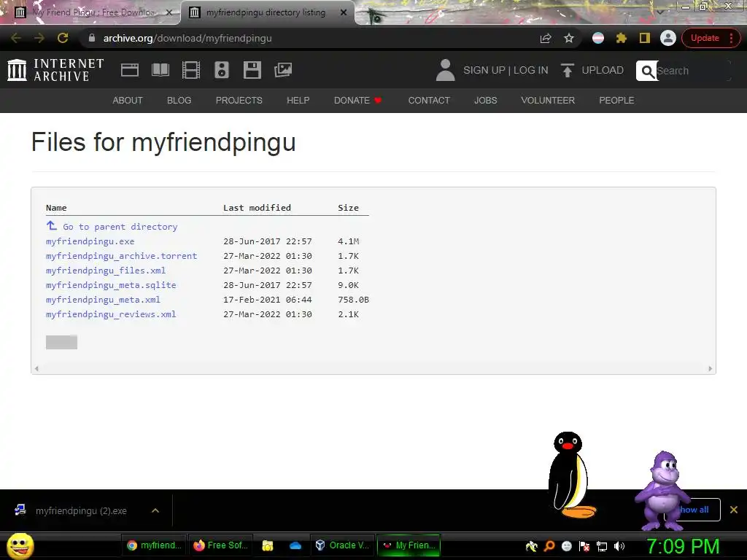Image resolution: width=747 pixels, height=560 pixels.
Task: Click the 7:09 PM taskbar clock
Action: [682, 546]
